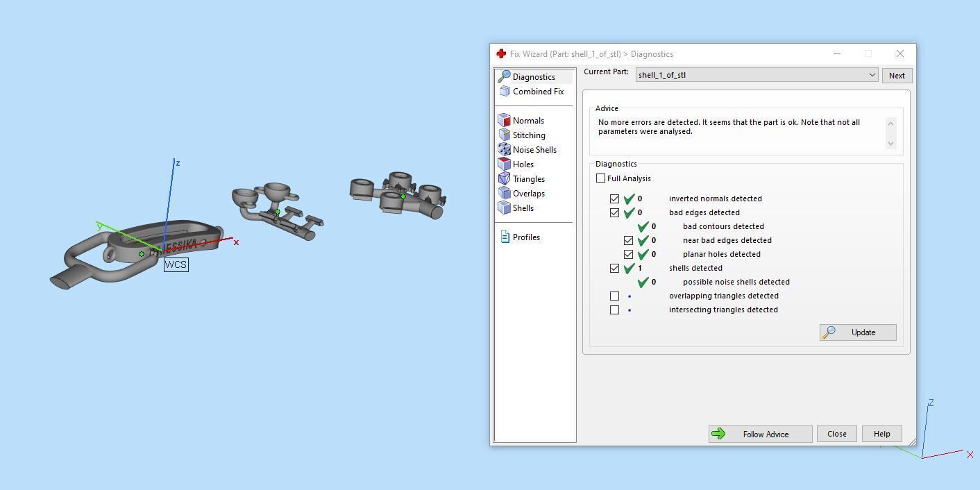Go to Stitching page label
Image resolution: width=980 pixels, height=490 pixels.
[x=529, y=135]
